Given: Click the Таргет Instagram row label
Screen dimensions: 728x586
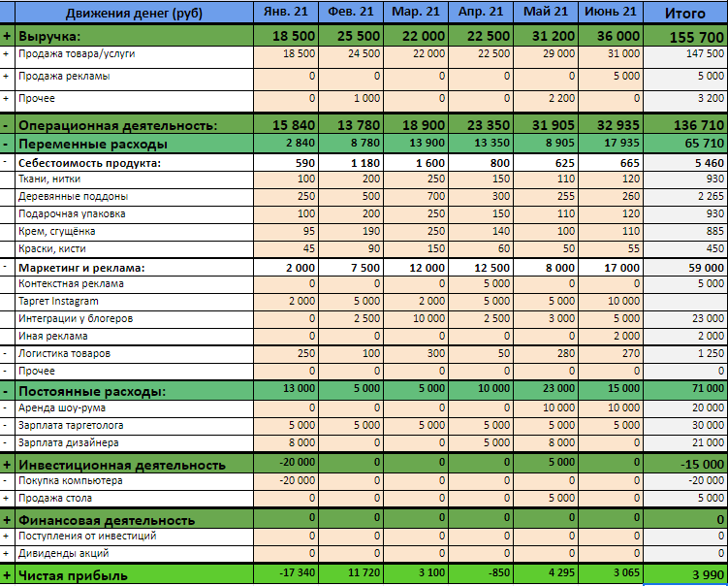Looking at the screenshot, I should coord(58,302).
